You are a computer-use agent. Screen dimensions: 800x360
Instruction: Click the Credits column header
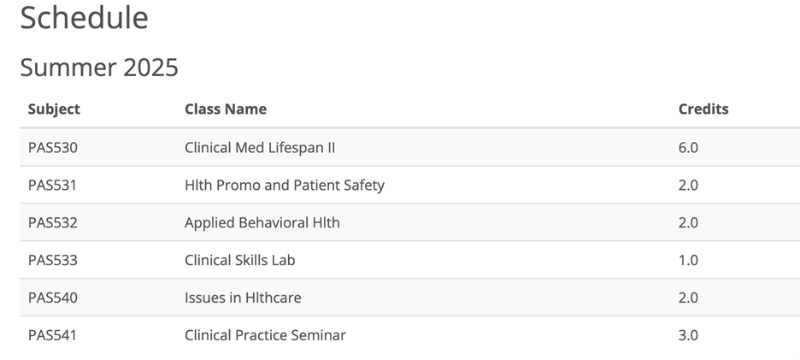(703, 109)
